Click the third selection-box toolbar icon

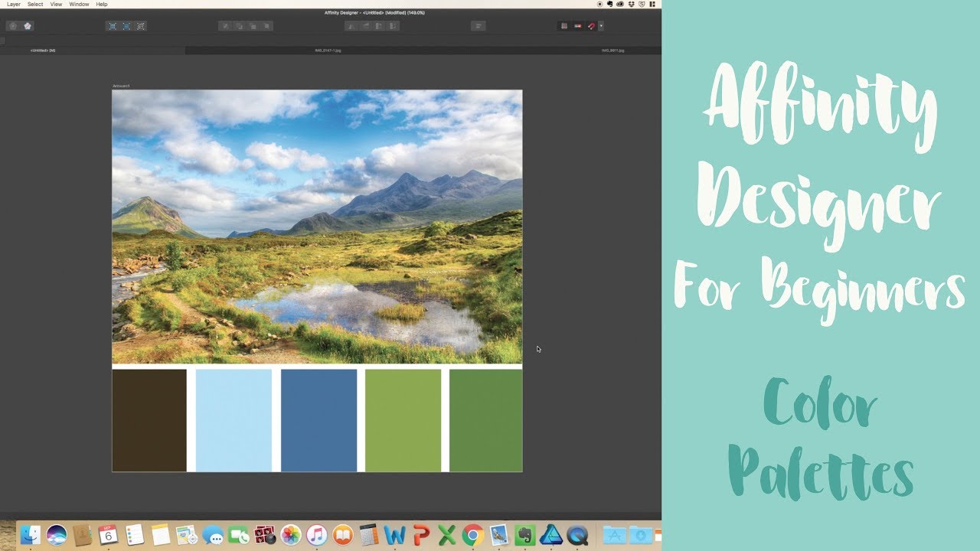point(140,26)
